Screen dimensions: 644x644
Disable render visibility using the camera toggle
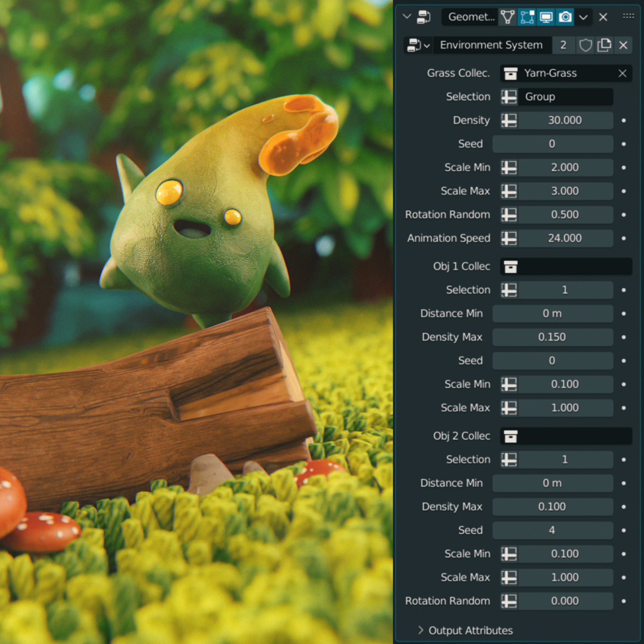tap(565, 17)
